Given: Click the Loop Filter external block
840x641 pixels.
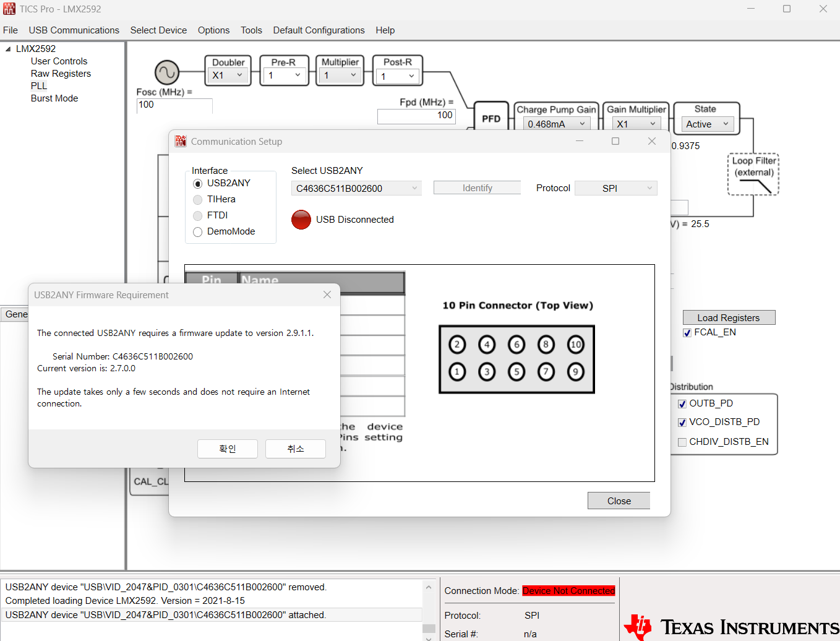Looking at the screenshot, I should (753, 174).
